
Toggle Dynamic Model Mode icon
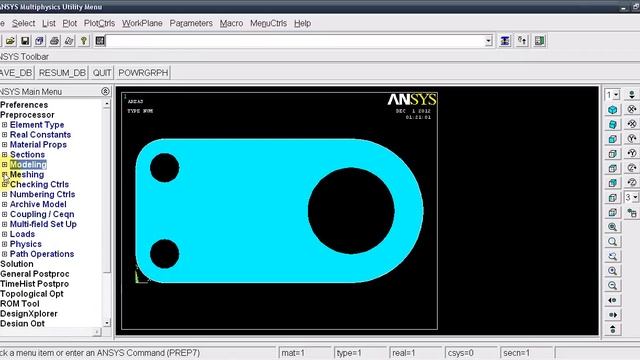click(x=632, y=213)
